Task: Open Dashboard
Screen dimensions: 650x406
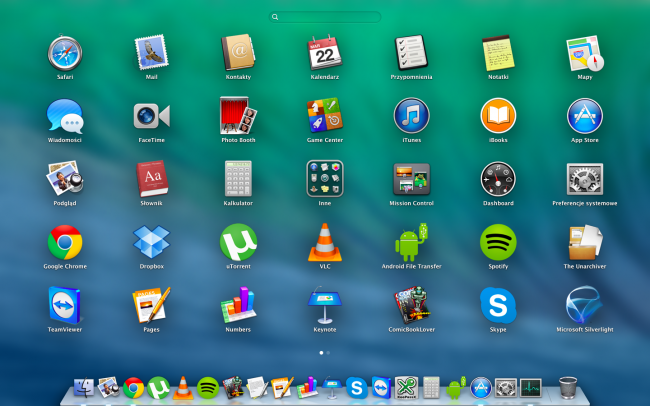Action: pos(498,179)
